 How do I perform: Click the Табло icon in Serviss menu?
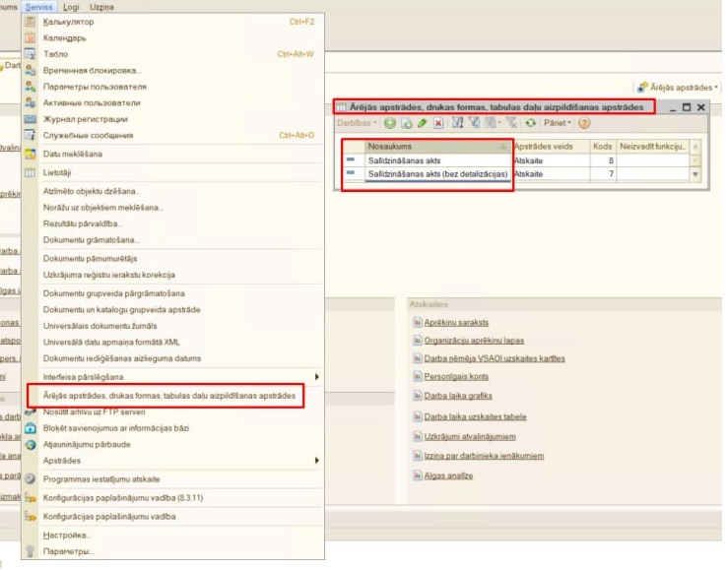[30, 54]
